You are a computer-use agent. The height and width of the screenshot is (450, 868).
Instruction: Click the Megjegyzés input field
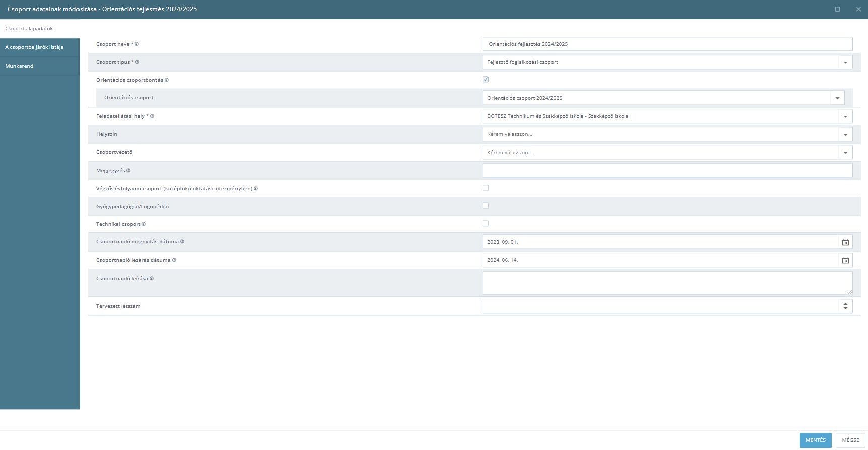click(667, 171)
